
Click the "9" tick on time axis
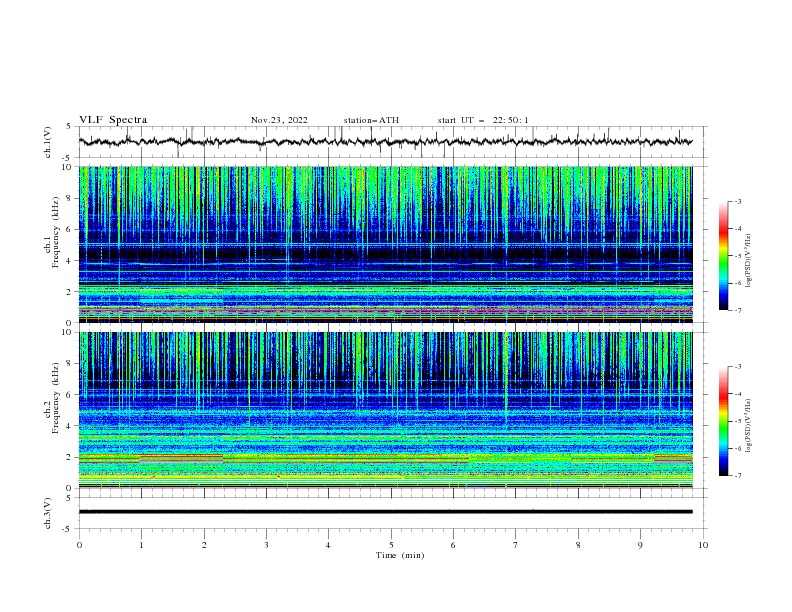click(640, 545)
